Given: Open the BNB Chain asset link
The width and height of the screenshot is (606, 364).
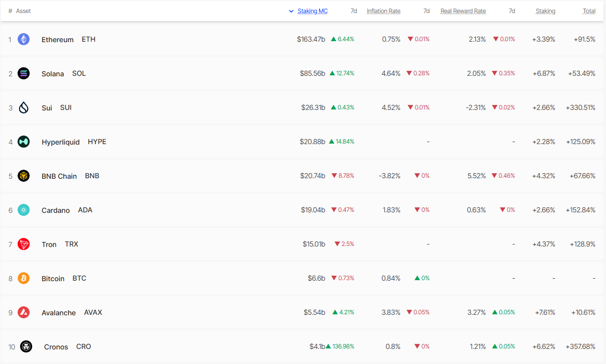Looking at the screenshot, I should pos(59,176).
